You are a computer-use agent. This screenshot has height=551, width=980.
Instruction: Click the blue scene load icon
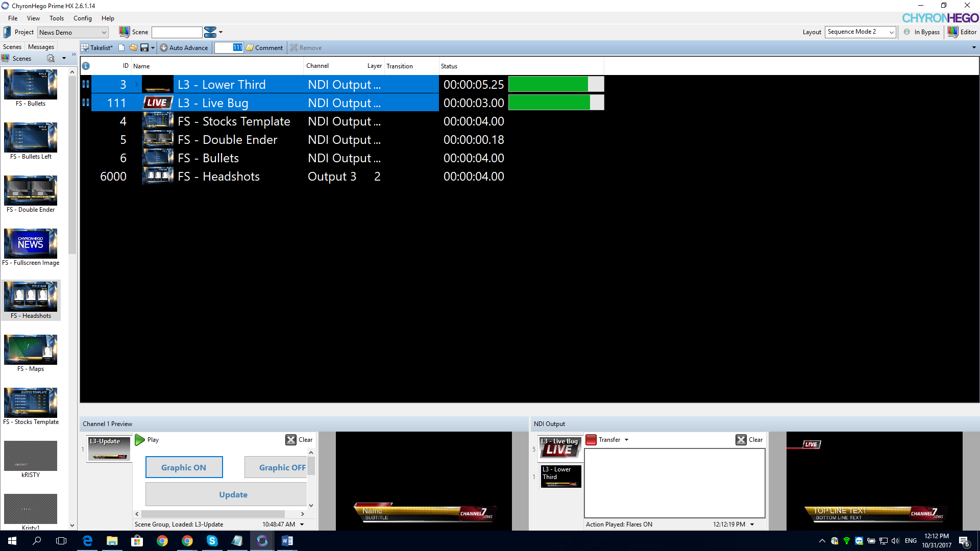tap(210, 32)
